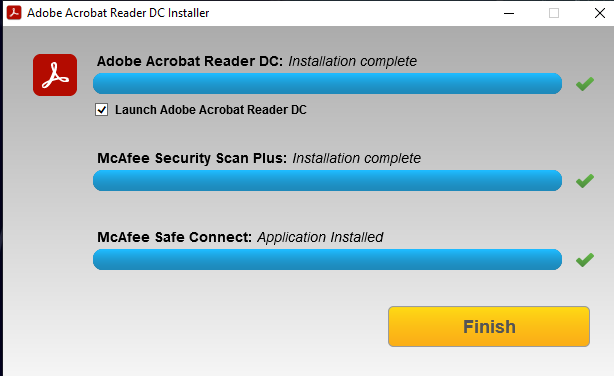Screen dimensions: 614x376
Task: Click the disabled maximize window button
Action: point(554,13)
